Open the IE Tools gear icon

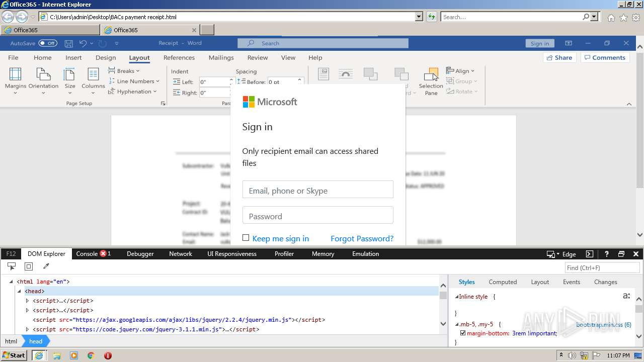click(x=636, y=18)
